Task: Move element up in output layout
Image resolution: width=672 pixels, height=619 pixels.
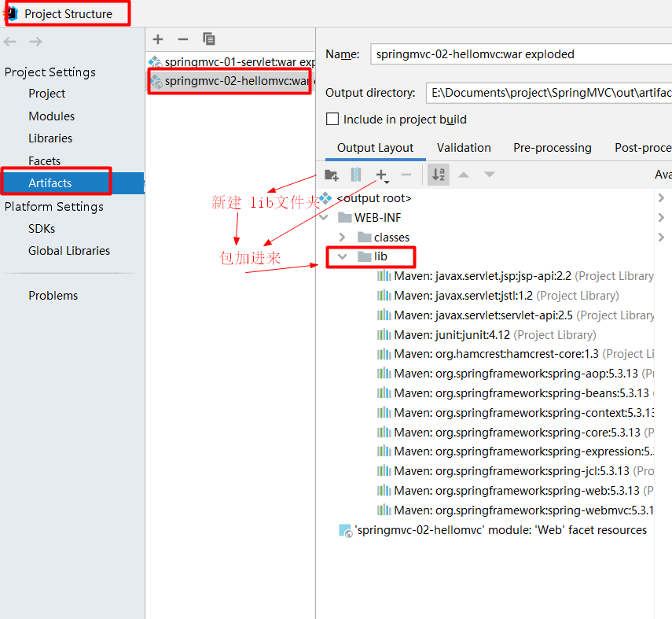Action: tap(464, 175)
